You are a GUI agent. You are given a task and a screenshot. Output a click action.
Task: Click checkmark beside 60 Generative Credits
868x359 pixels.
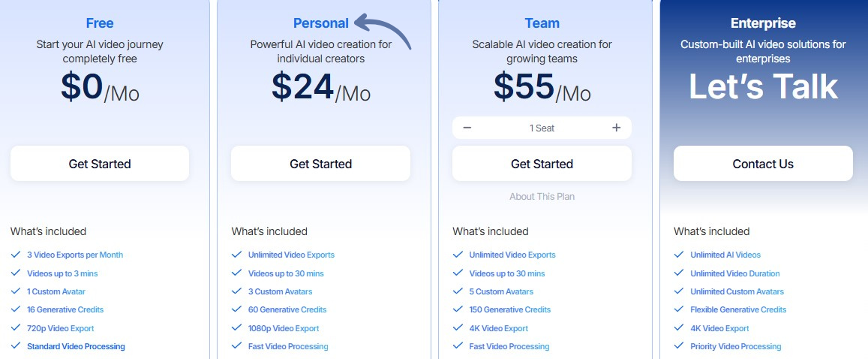click(x=237, y=309)
